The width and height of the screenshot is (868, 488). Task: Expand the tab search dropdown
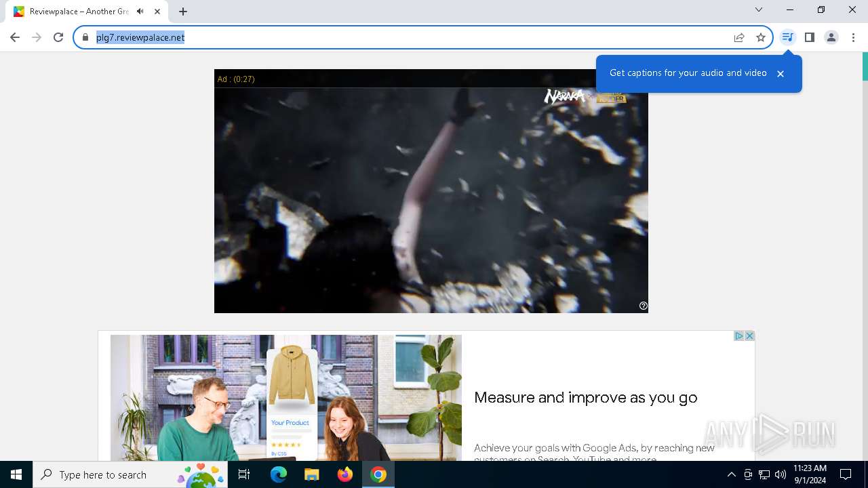pyautogui.click(x=759, y=9)
